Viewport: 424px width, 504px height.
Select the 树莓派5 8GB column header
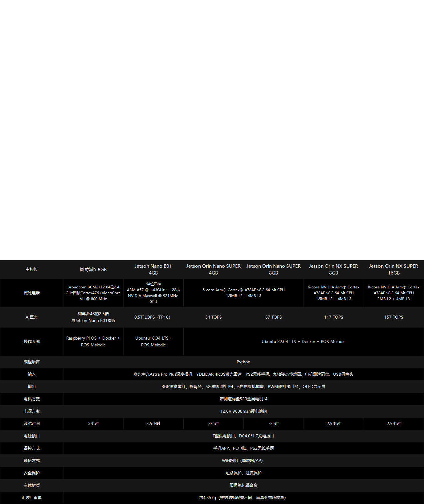click(x=93, y=269)
